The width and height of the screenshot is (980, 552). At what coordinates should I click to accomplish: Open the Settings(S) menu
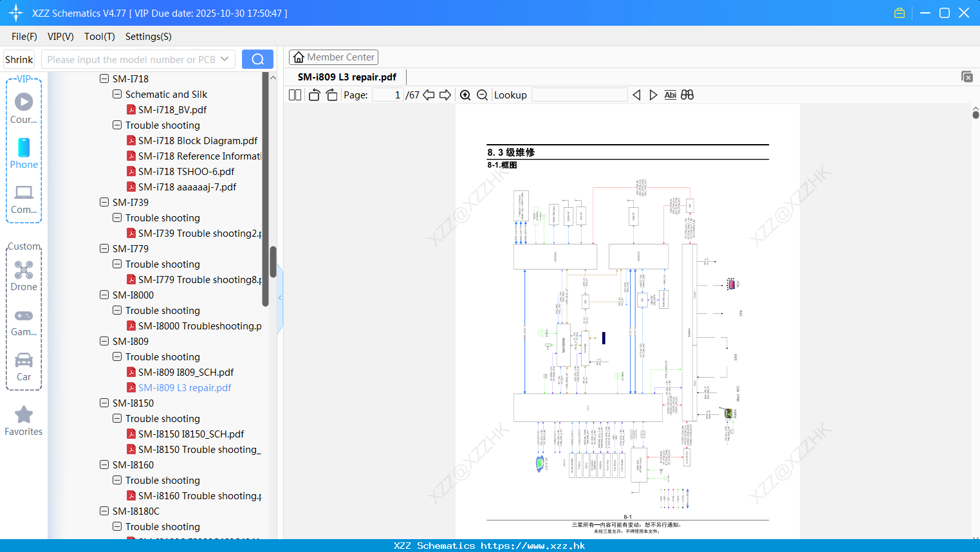pos(149,36)
